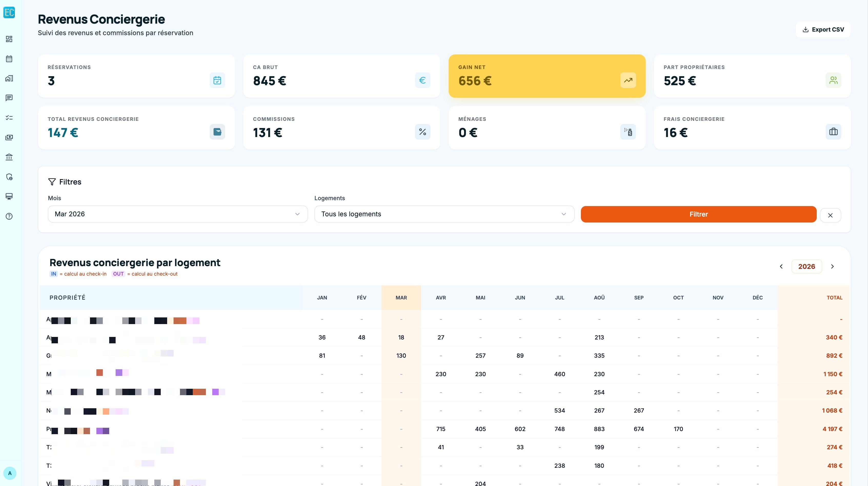Open the properties building icon in sidebar
Image resolution: width=868 pixels, height=486 pixels.
pyautogui.click(x=9, y=78)
